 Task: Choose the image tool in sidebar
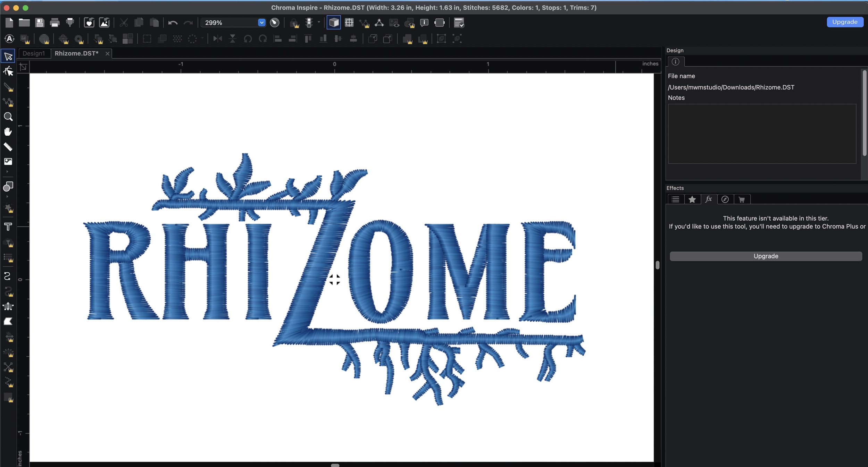tap(8, 161)
